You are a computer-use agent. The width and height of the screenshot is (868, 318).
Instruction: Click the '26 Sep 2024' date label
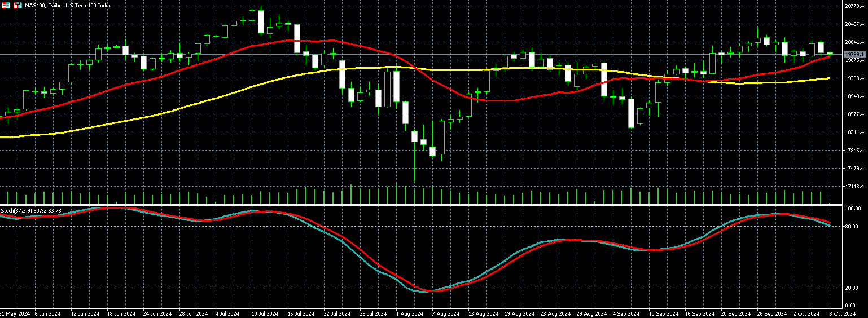tap(772, 313)
